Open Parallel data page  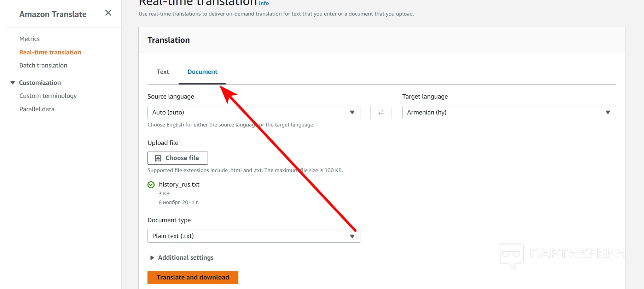pos(37,109)
